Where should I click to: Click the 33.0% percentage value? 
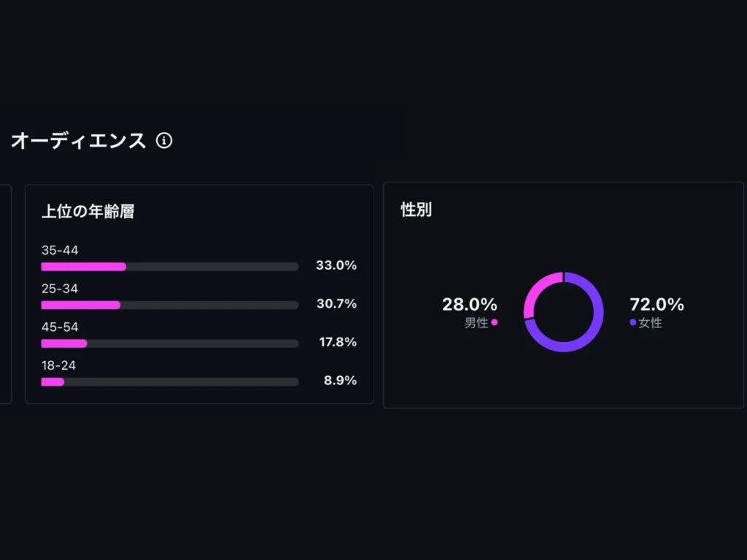click(x=336, y=265)
